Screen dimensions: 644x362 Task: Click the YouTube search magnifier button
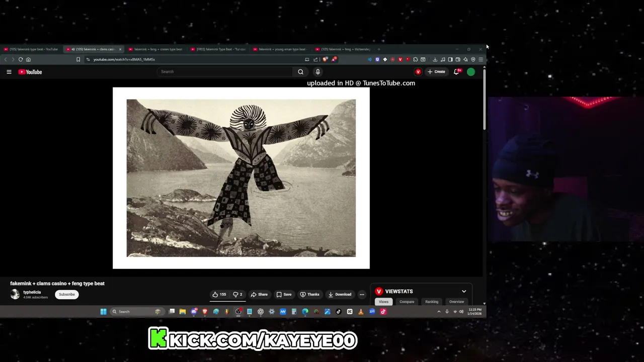point(300,72)
